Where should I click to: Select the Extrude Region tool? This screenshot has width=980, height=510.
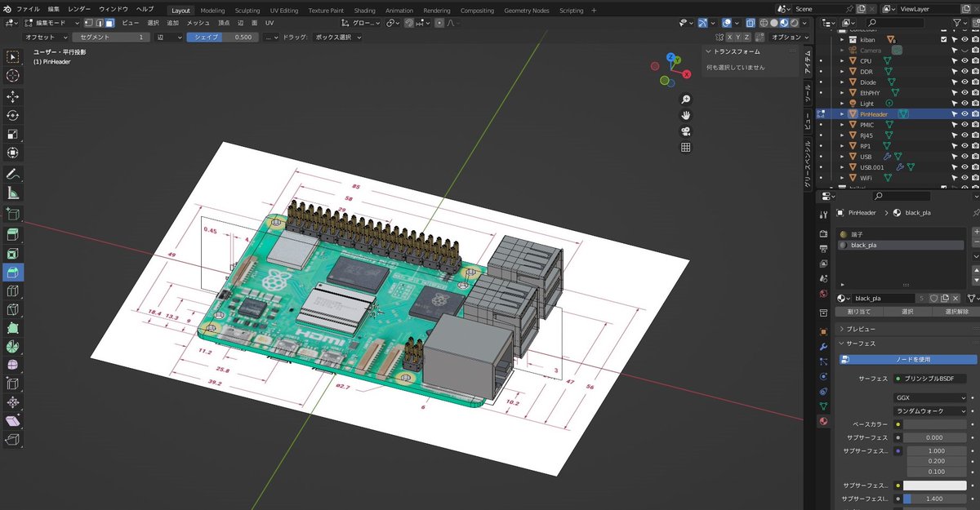point(13,234)
